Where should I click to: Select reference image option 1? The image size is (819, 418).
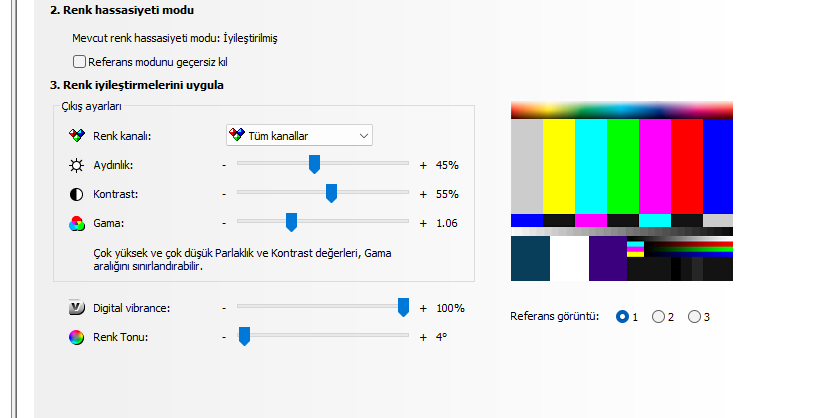click(x=622, y=317)
